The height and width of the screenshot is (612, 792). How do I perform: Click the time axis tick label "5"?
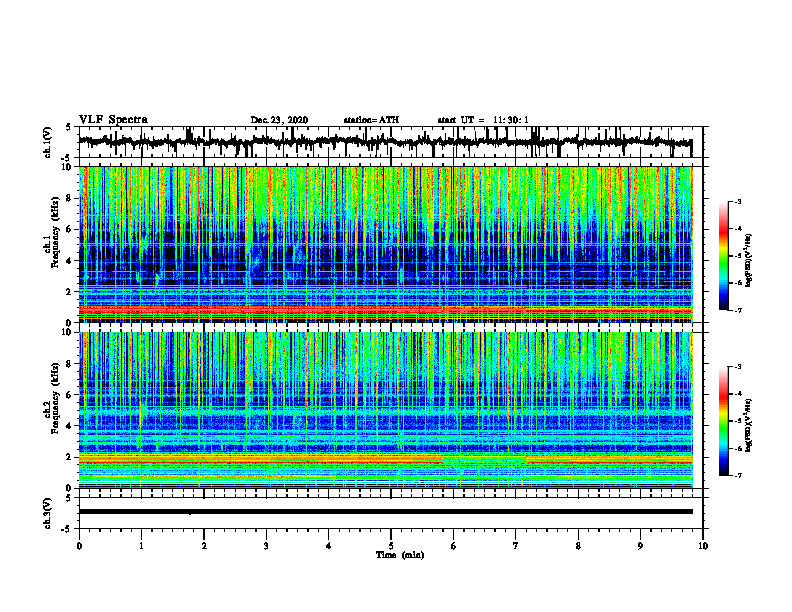[x=391, y=546]
